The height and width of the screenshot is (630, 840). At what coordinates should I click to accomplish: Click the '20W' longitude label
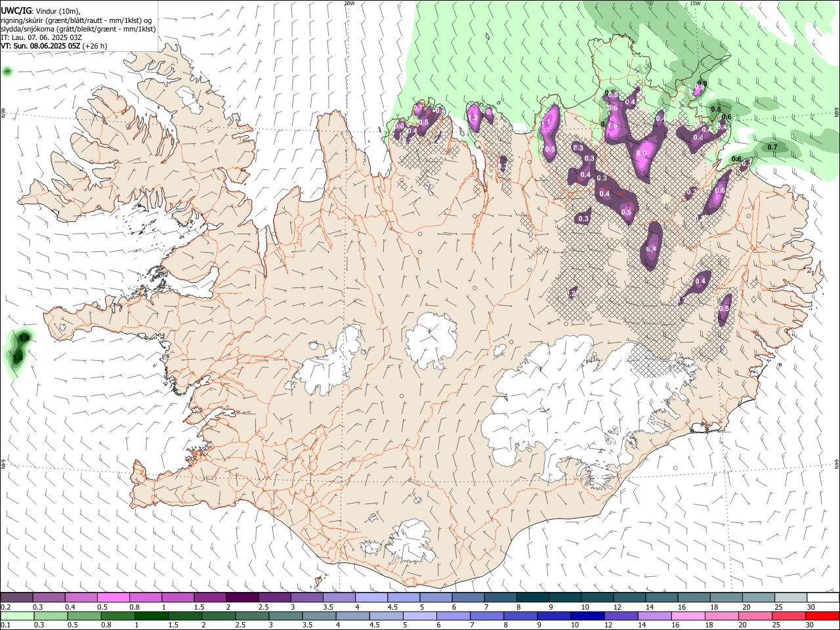click(349, 3)
